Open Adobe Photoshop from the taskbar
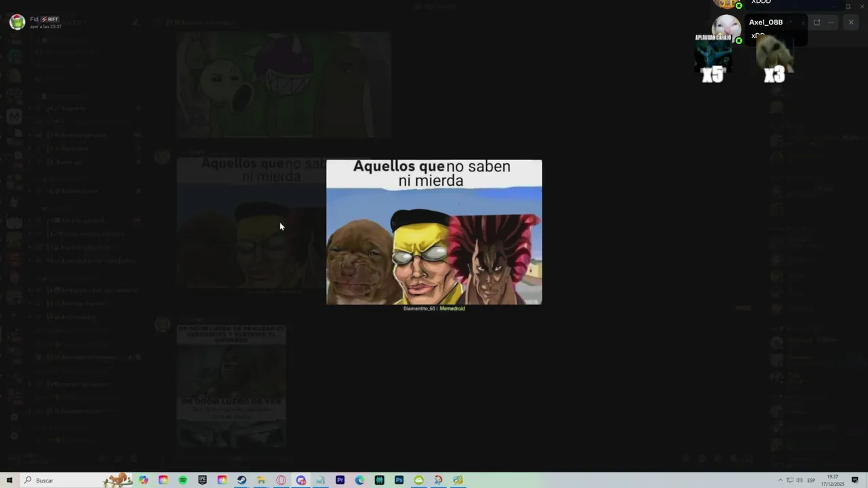Screen dimensions: 868x488 click(399, 480)
